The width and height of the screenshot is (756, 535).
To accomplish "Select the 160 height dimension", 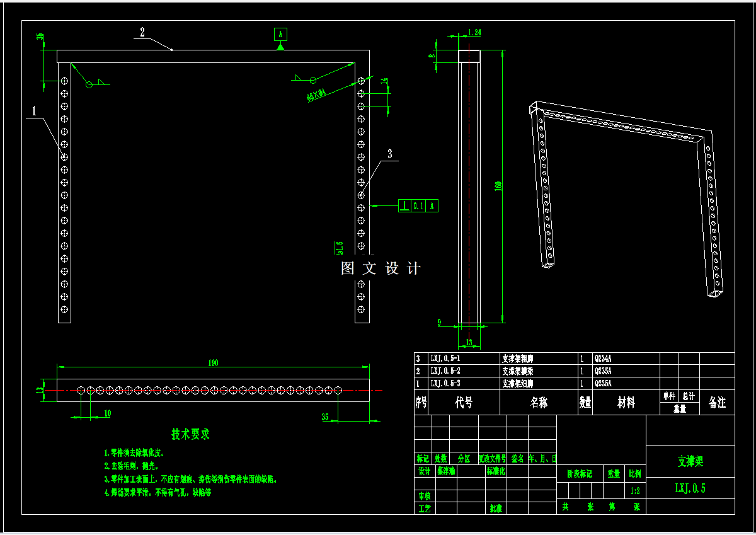I will pos(498,187).
